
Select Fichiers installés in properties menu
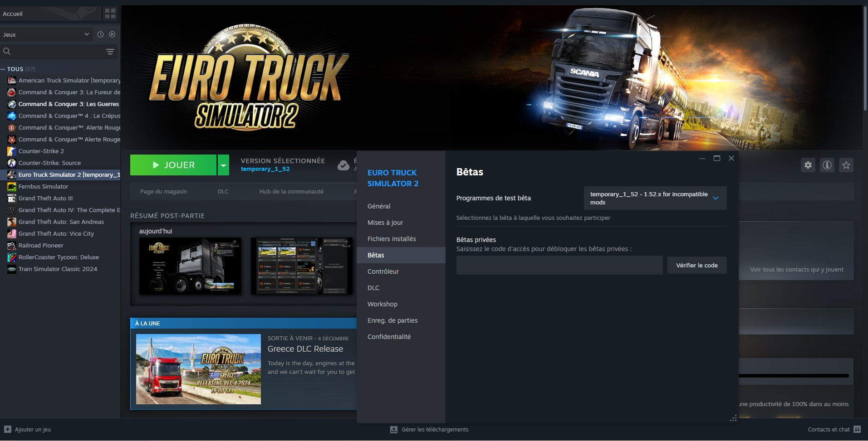[392, 239]
